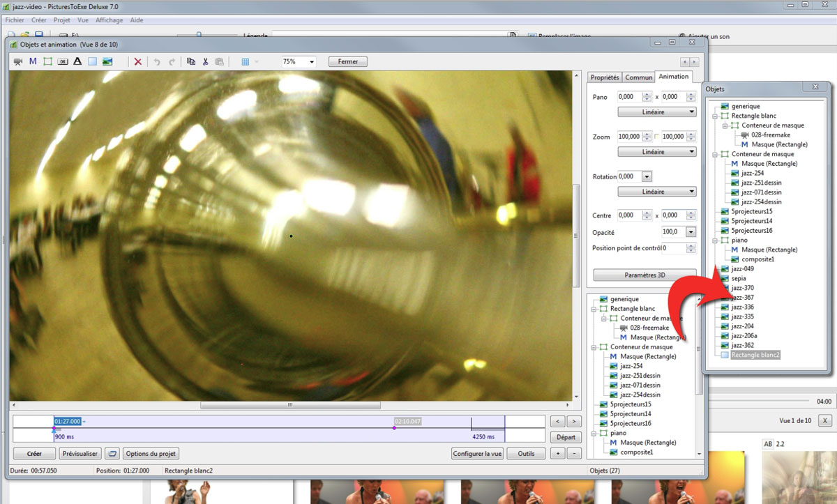Copy the selected object icon

coord(191,61)
